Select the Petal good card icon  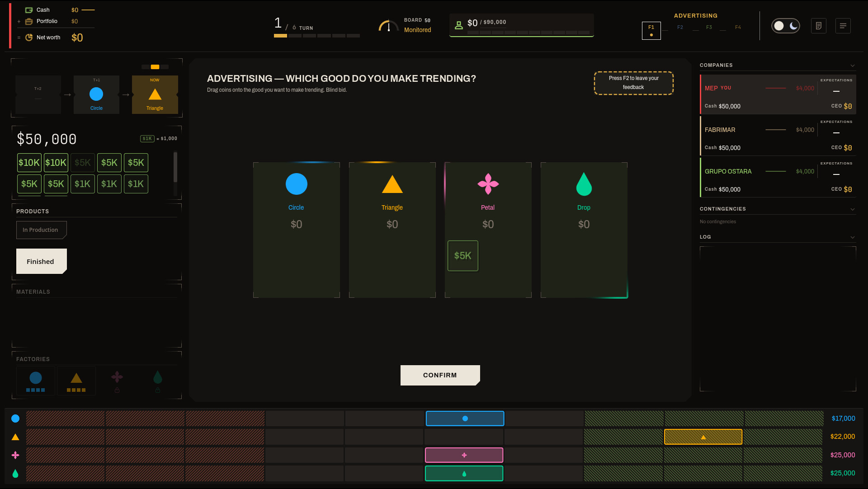coord(488,184)
